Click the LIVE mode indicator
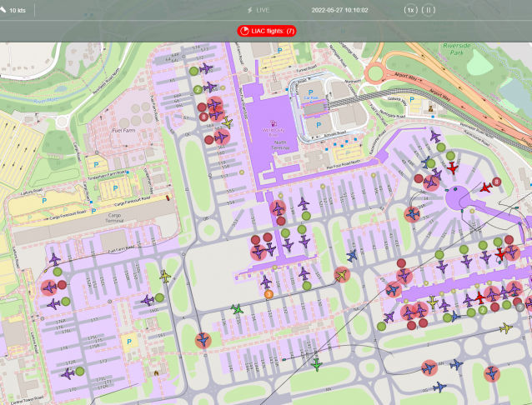The height and width of the screenshot is (405, 532). tap(258, 10)
